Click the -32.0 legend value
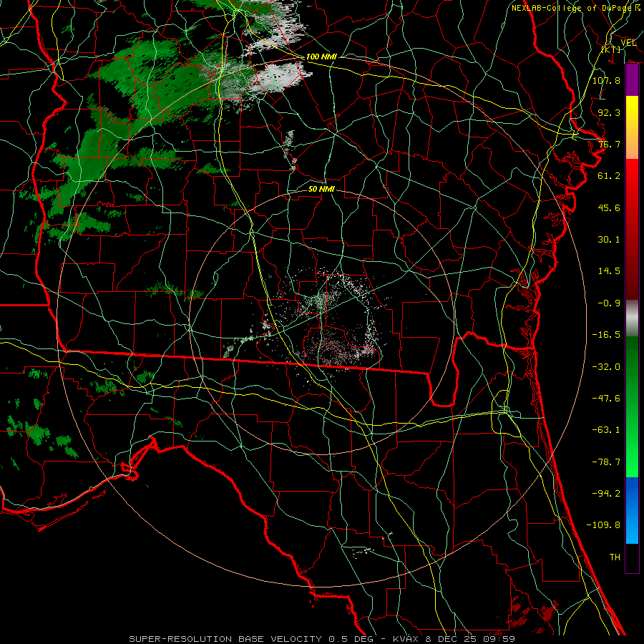This screenshot has width=644, height=644. [606, 367]
